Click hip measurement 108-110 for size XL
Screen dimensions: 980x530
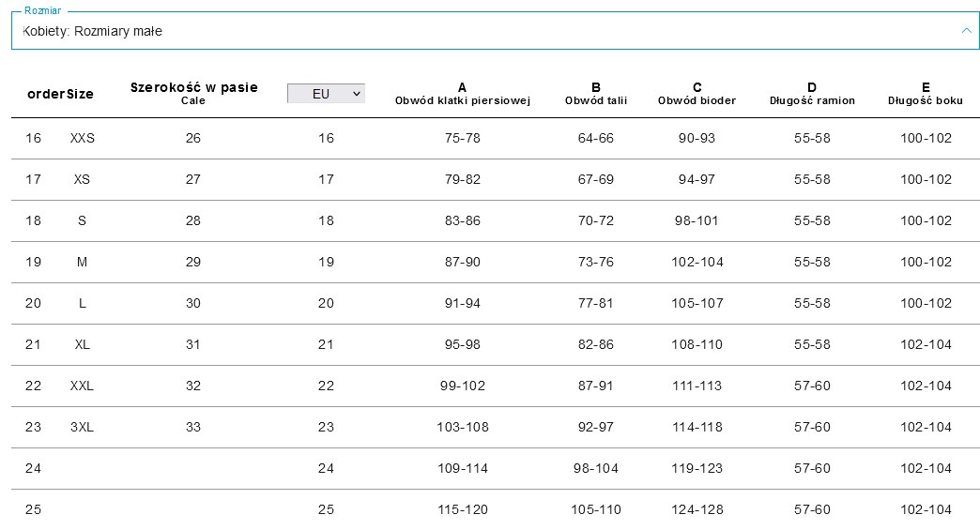pos(697,344)
